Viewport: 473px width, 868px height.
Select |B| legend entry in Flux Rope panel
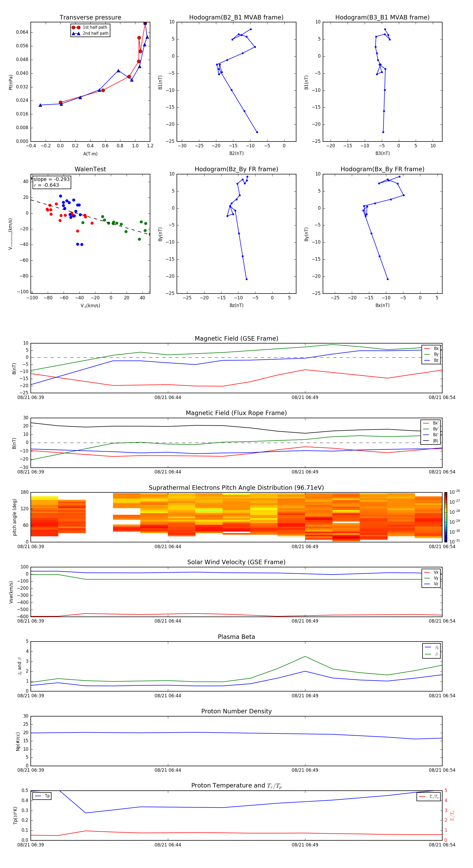coord(431,441)
